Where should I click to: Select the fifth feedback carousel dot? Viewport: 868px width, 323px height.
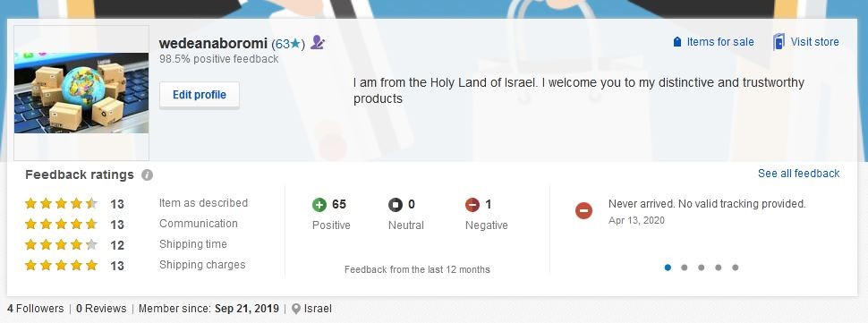click(x=736, y=268)
